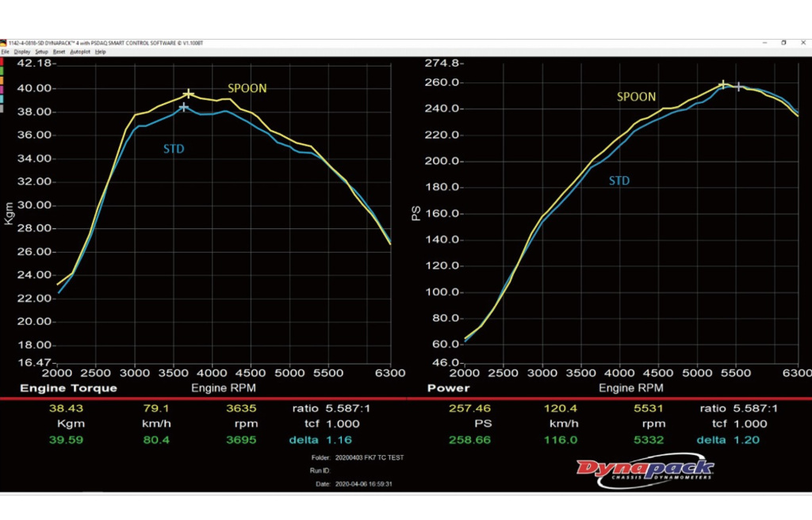Viewport: 812px width, 520px height.
Task: Select the green run color swatch
Action: coord(2,71)
